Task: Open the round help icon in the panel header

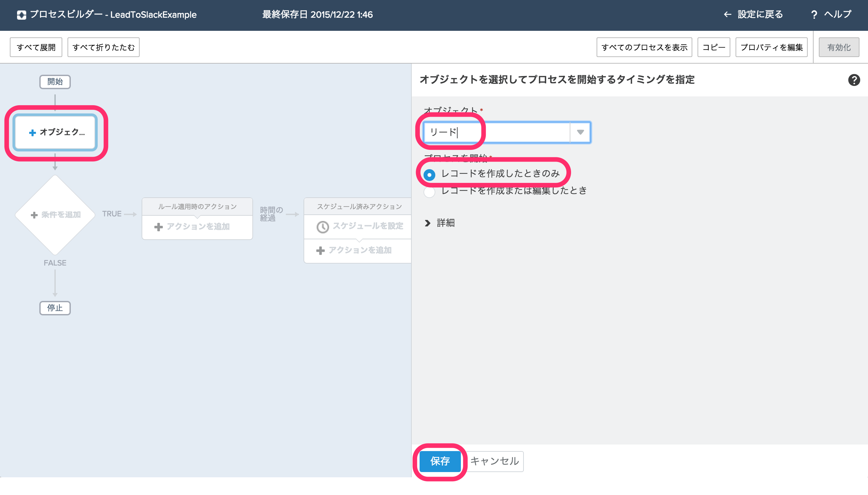Action: point(854,80)
